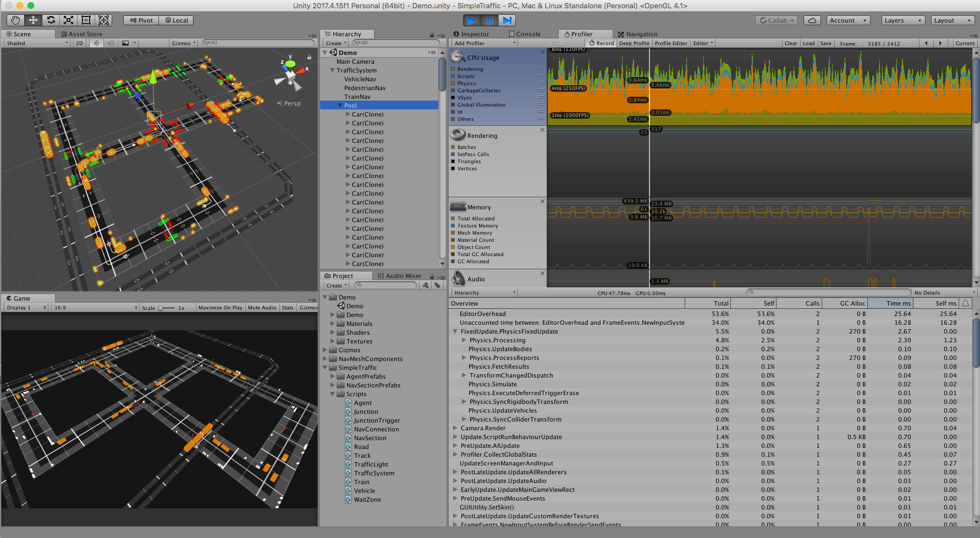Switch to the Navigation tab
The width and height of the screenshot is (980, 538).
pyautogui.click(x=637, y=34)
